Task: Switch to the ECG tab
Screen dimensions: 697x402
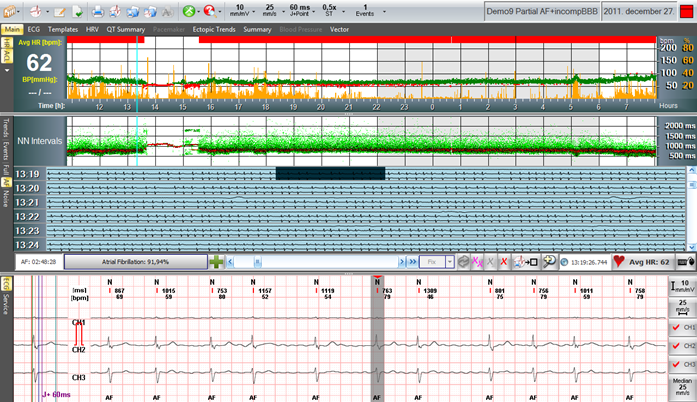Action: point(34,29)
